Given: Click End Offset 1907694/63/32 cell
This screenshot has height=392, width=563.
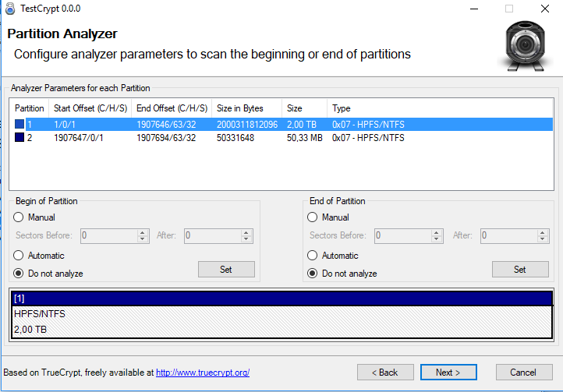Looking at the screenshot, I should (x=166, y=138).
